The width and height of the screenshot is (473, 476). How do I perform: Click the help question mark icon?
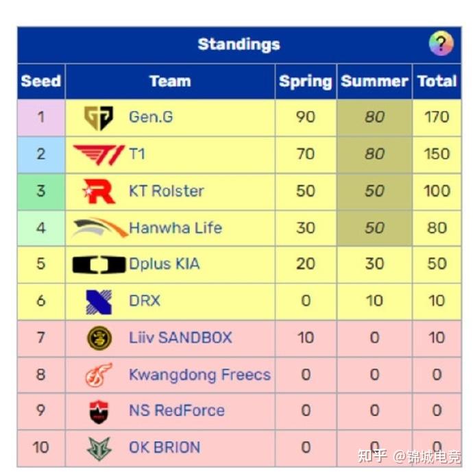point(441,45)
